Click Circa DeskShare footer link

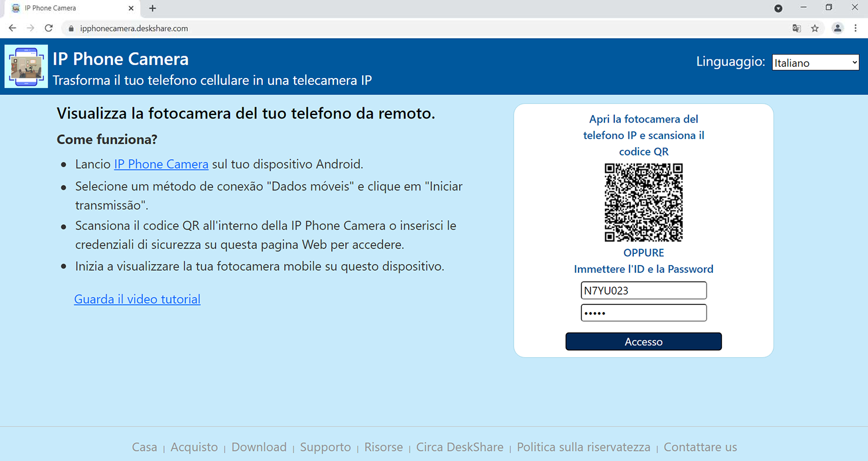pos(460,447)
